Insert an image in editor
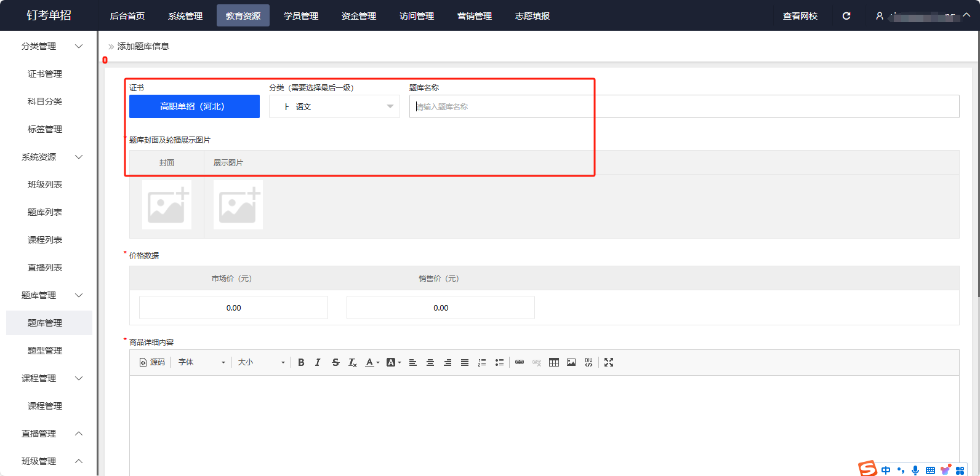This screenshot has height=476, width=980. 571,362
